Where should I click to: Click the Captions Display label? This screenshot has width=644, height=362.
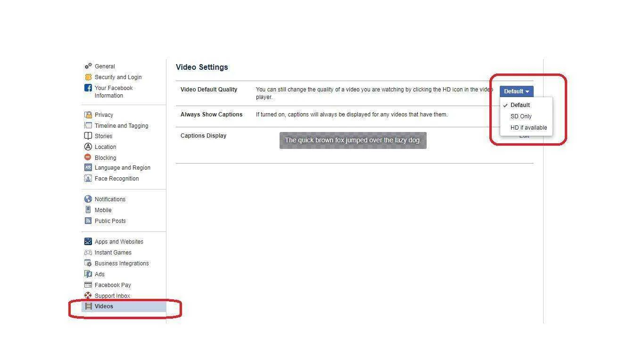coord(204,136)
